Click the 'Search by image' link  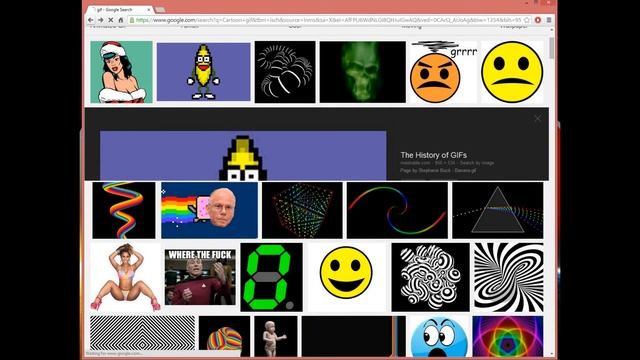click(x=477, y=163)
